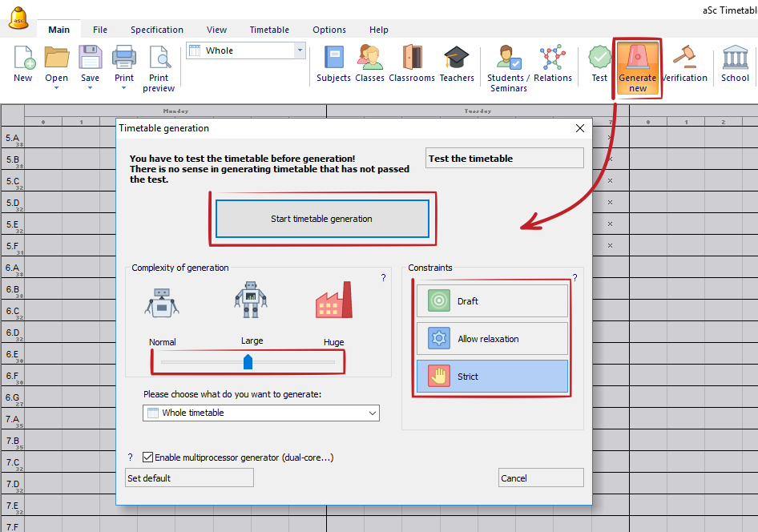Open the Whole view combo box in the toolbar
The width and height of the screenshot is (758, 532).
coord(300,50)
